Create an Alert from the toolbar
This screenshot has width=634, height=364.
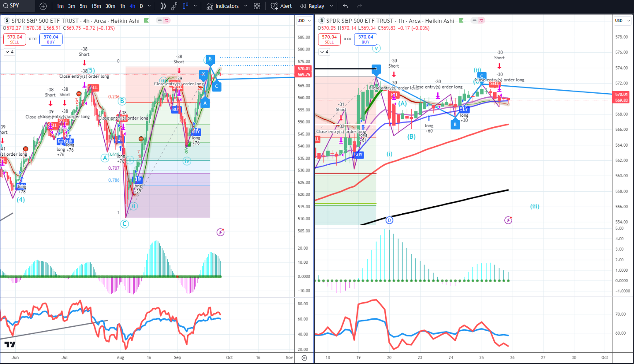tap(281, 6)
